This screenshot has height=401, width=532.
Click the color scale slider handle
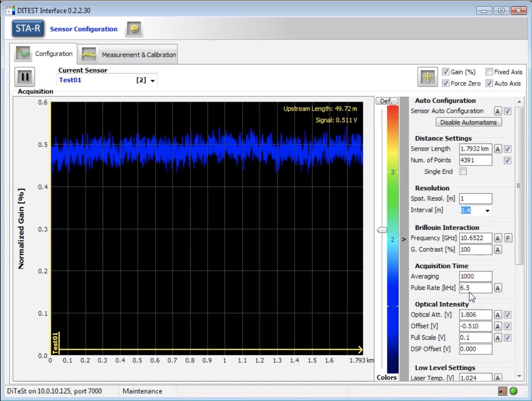click(382, 230)
